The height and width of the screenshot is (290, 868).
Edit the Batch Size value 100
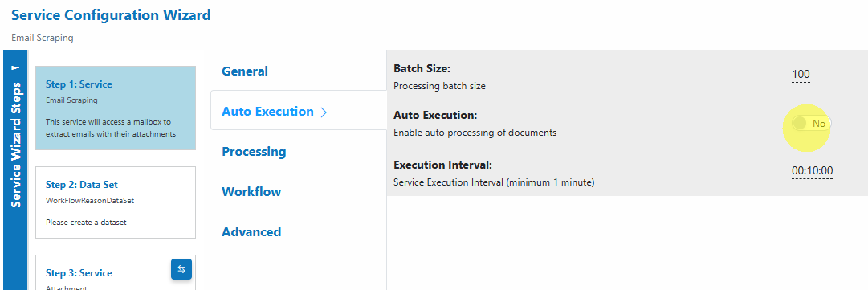pos(801,75)
